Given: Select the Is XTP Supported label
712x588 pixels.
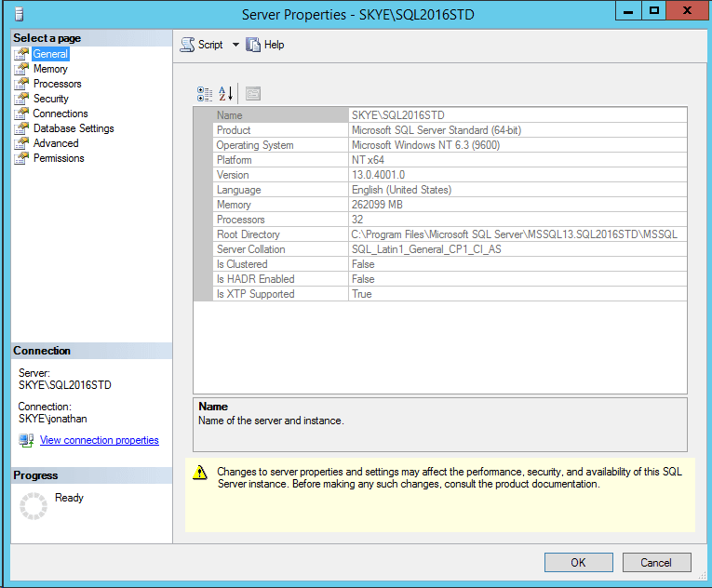Looking at the screenshot, I should coord(256,294).
